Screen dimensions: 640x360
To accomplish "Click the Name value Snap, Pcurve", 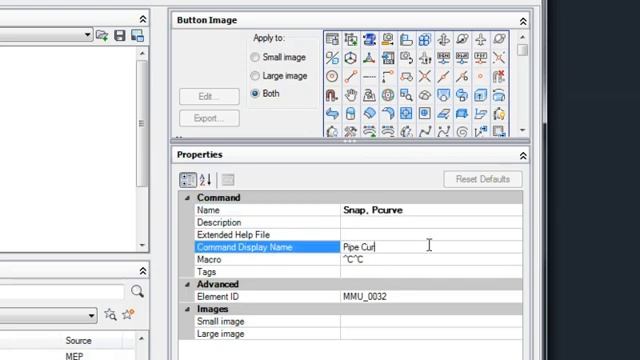I will point(373,210).
